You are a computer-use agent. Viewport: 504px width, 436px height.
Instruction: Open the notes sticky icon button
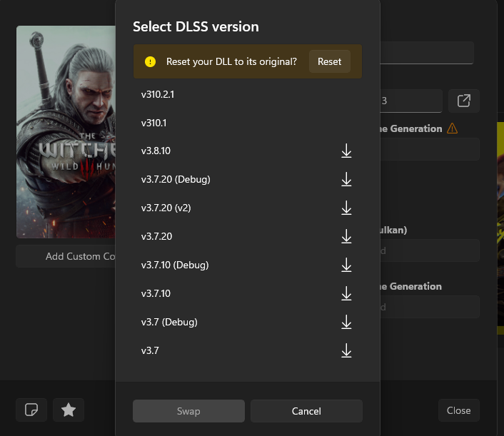[31, 410]
